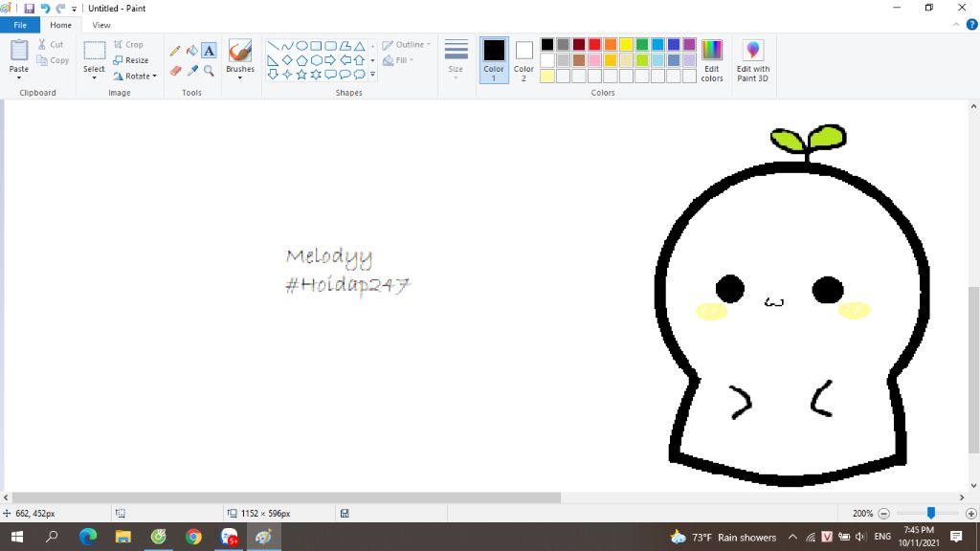Open the Outline dropdown

point(406,44)
